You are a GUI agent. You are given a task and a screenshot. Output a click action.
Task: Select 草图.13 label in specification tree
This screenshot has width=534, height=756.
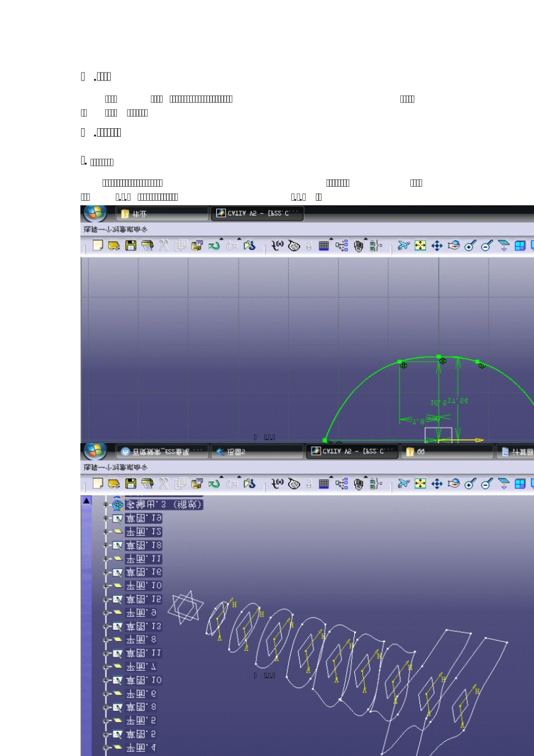(x=144, y=627)
